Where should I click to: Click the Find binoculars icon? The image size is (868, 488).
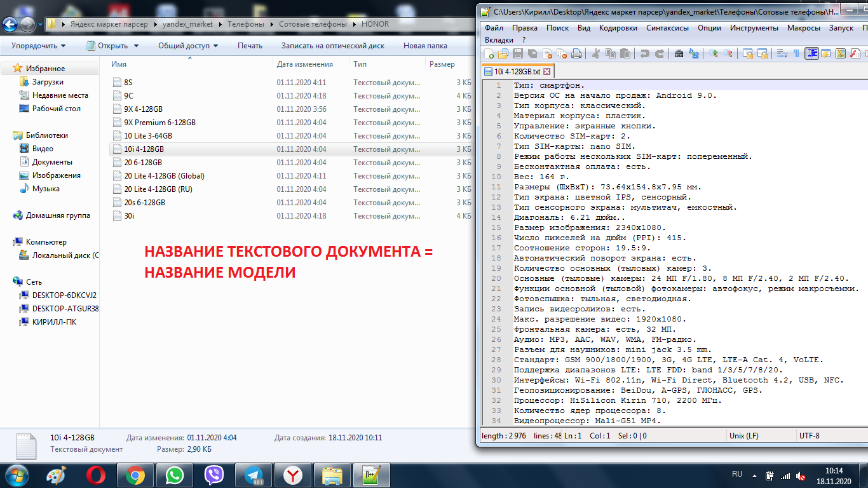679,54
